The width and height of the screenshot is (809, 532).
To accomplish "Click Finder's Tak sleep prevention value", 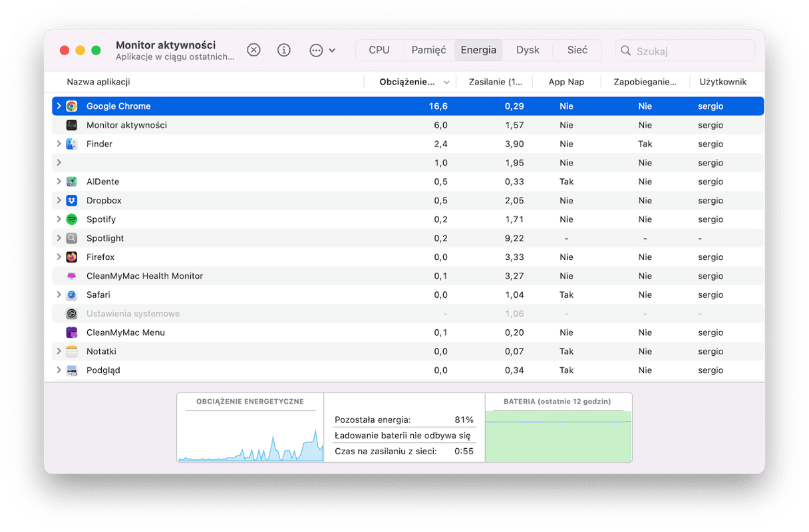I will 645,144.
